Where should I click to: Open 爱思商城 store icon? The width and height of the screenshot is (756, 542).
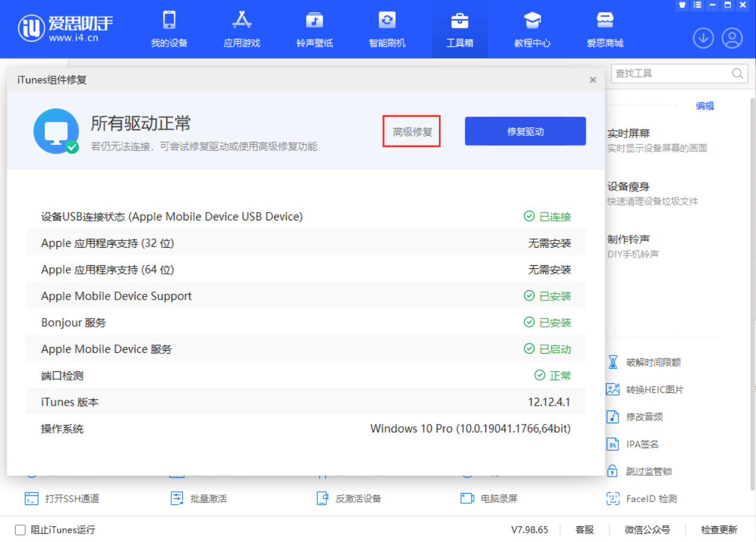605,21
